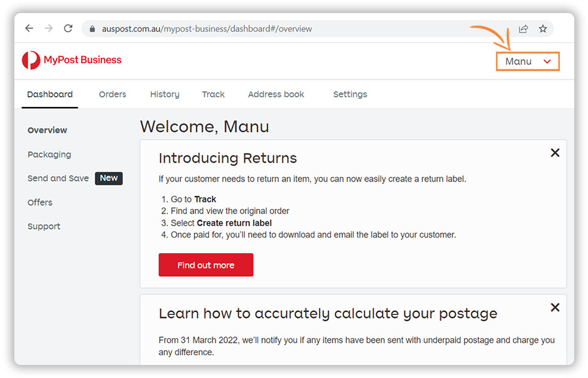Click the "From 31 March 2022" paragraph
The height and width of the screenshot is (378, 588).
(356, 346)
